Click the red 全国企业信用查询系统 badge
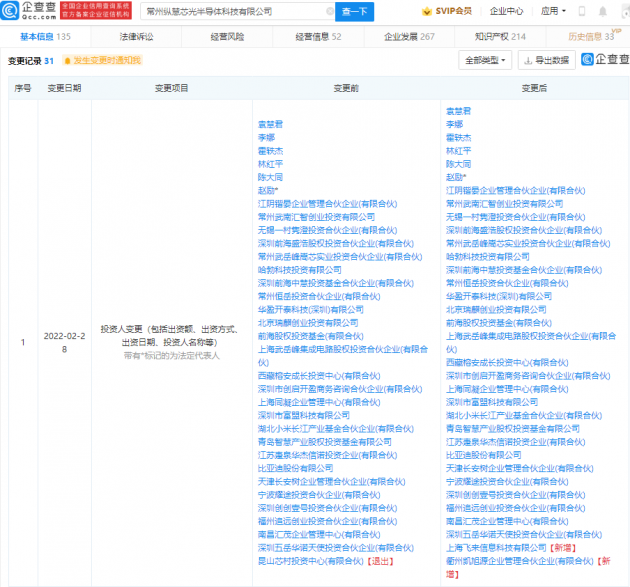Screen dimensions: 630x587 point(96,10)
